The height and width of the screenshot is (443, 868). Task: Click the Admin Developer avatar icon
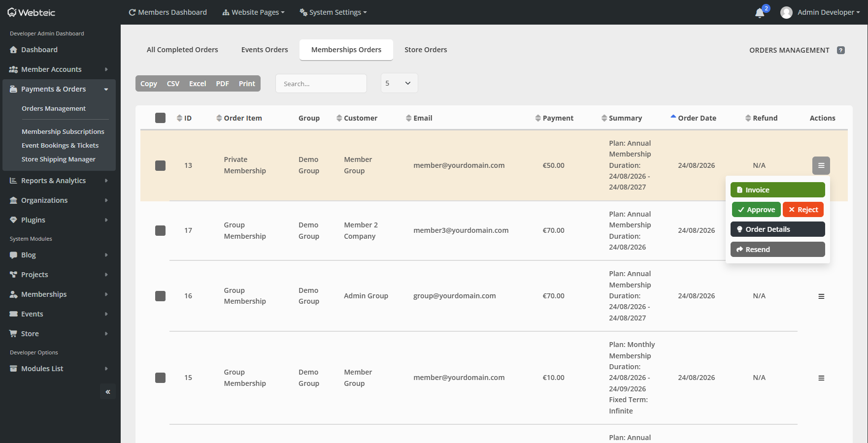point(787,12)
